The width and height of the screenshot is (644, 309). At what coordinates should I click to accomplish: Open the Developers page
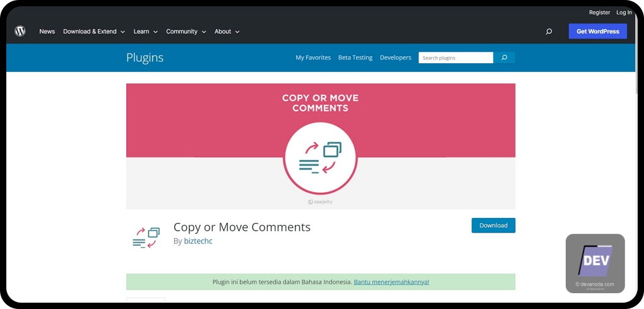(x=395, y=58)
